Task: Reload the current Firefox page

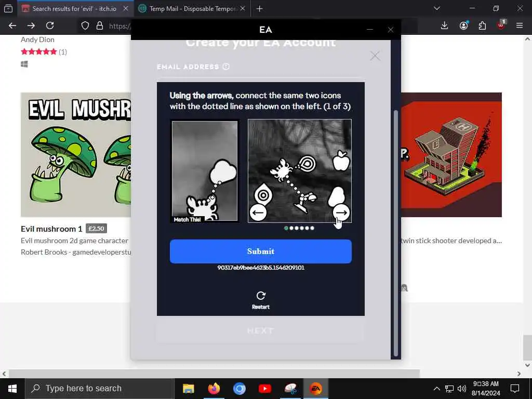Action: point(50,25)
